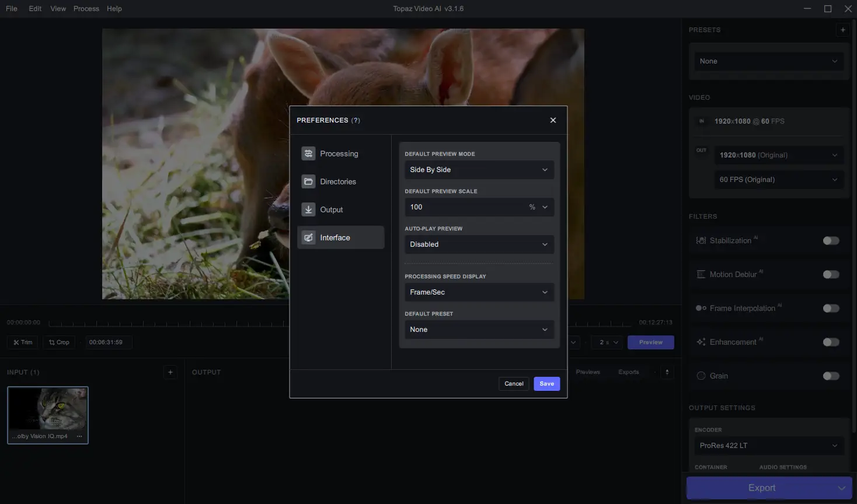Open the Preferences help question mark
This screenshot has height=504, width=857.
click(x=356, y=120)
